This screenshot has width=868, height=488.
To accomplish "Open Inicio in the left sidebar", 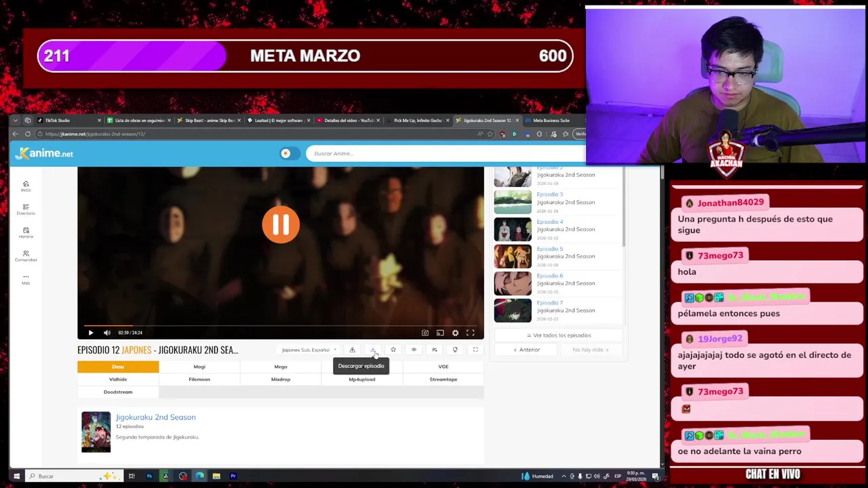I will pyautogui.click(x=26, y=186).
